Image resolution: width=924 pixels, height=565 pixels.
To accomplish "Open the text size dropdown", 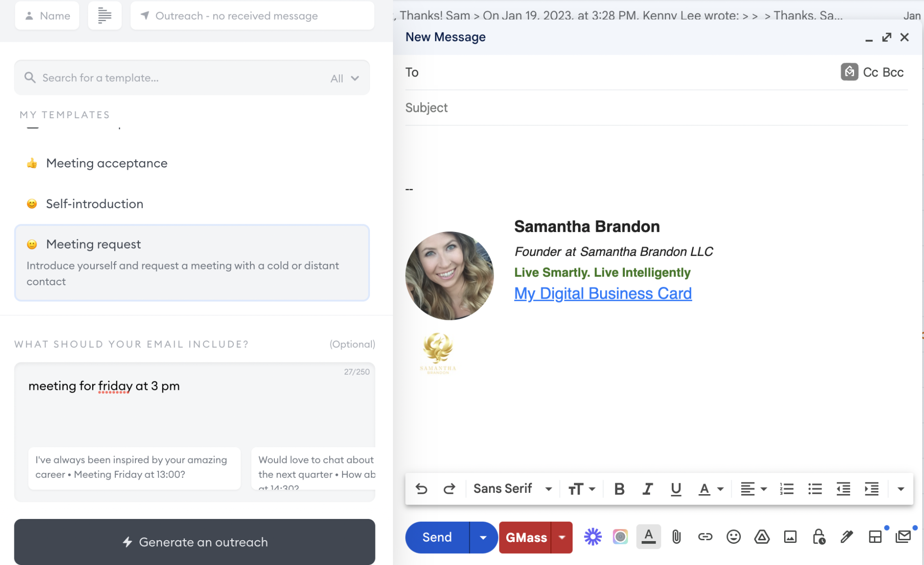I will [x=581, y=488].
